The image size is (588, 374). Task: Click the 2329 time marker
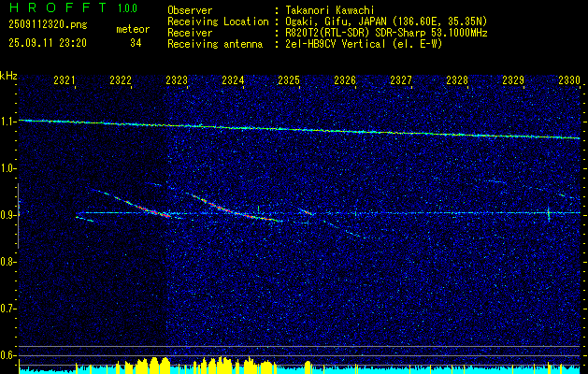tap(513, 80)
